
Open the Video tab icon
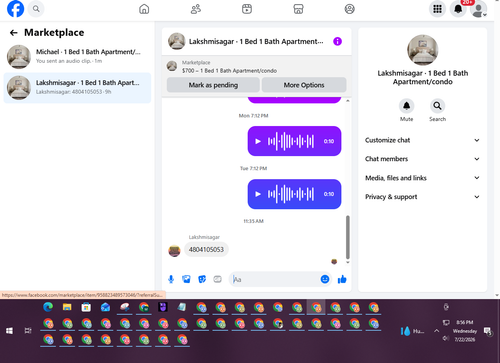247,9
